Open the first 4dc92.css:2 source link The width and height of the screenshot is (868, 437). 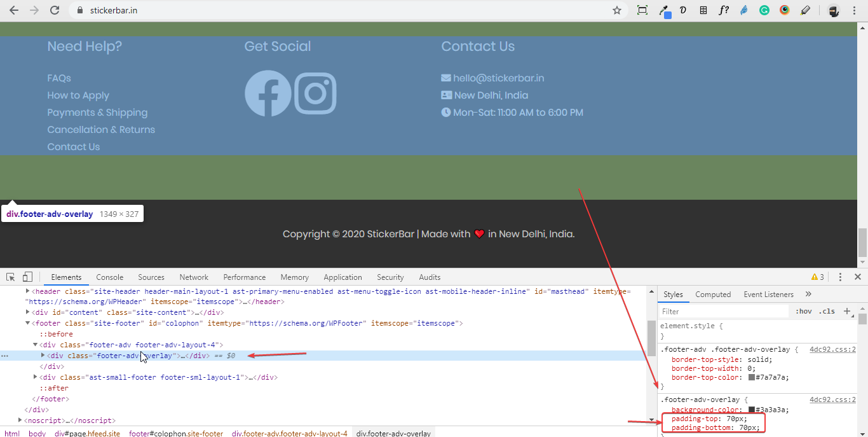832,349
